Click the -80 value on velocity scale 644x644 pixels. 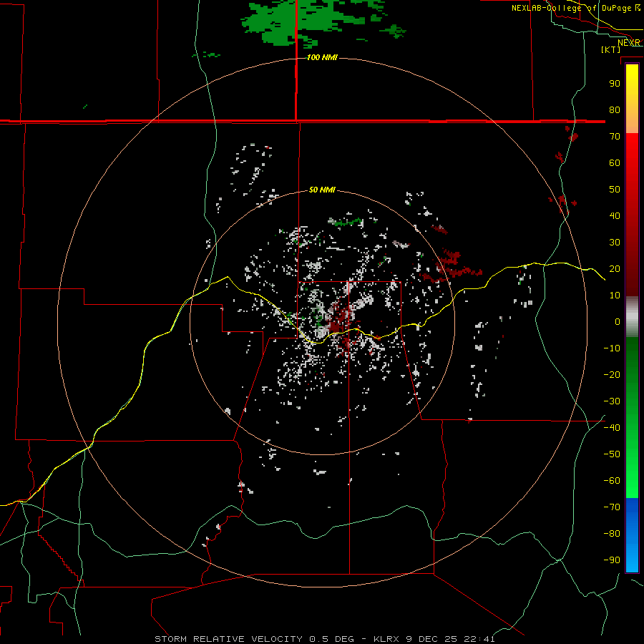[612, 534]
